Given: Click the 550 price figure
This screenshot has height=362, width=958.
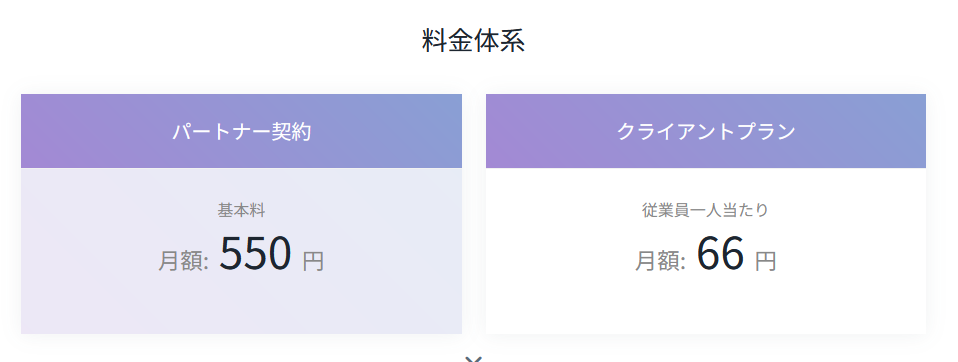Looking at the screenshot, I should point(255,253).
